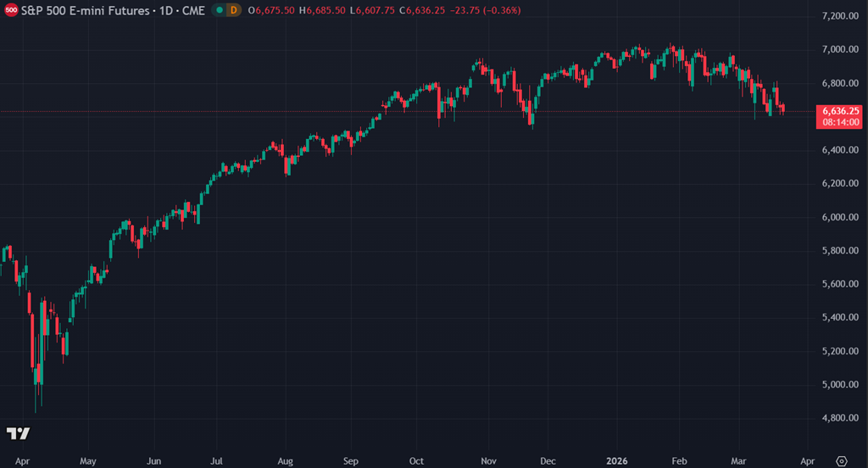
Task: Click the orange D delayed-data badge
Action: click(x=233, y=10)
